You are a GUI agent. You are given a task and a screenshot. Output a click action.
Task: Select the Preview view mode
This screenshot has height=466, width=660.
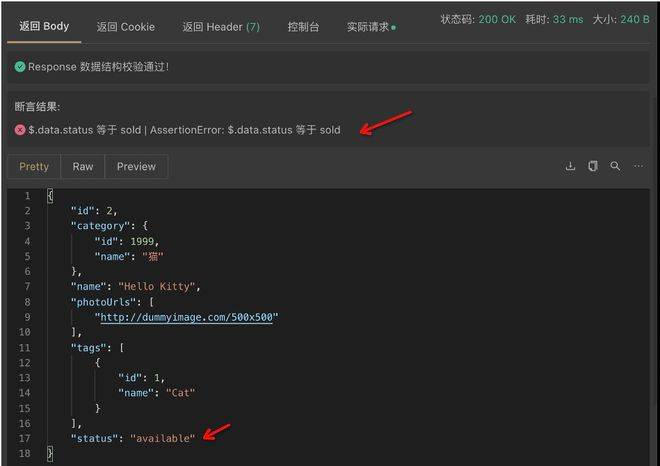coord(136,167)
